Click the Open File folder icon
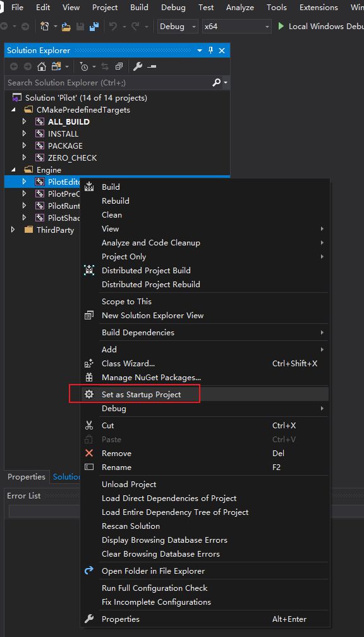This screenshot has height=637, width=364. [66, 27]
